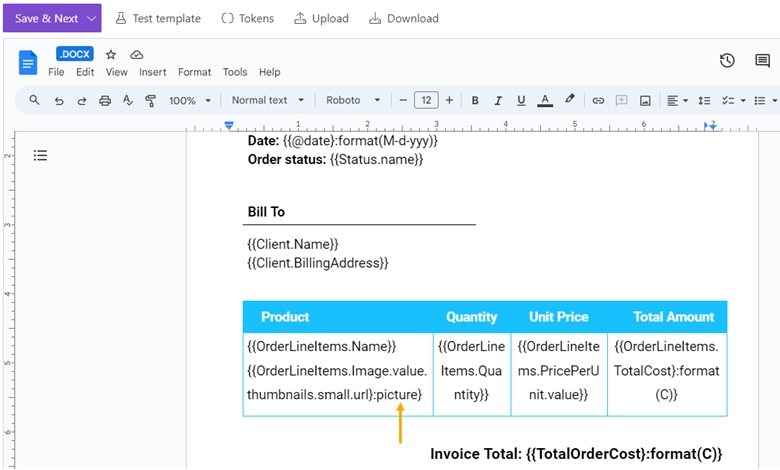This screenshot has width=780, height=470.
Task: Open the Normal text style dropdown
Action: point(268,100)
